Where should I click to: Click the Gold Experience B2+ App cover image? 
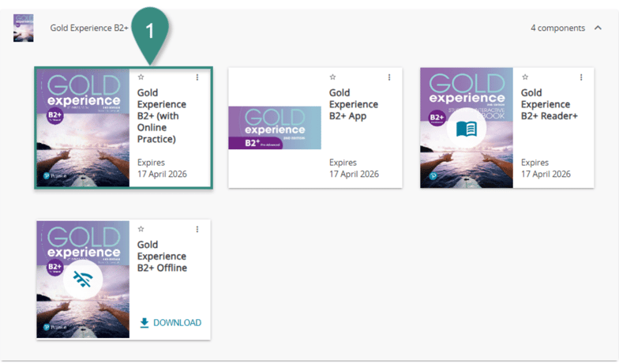(275, 128)
